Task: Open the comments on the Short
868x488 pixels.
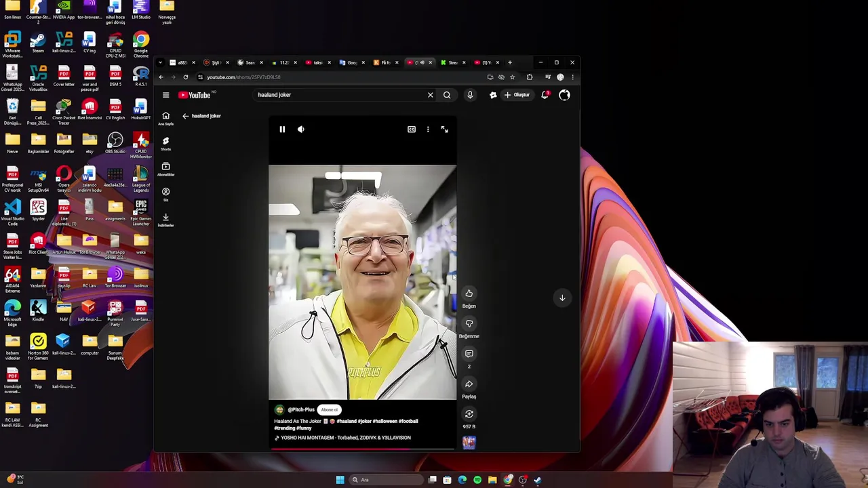Action: 469,354
